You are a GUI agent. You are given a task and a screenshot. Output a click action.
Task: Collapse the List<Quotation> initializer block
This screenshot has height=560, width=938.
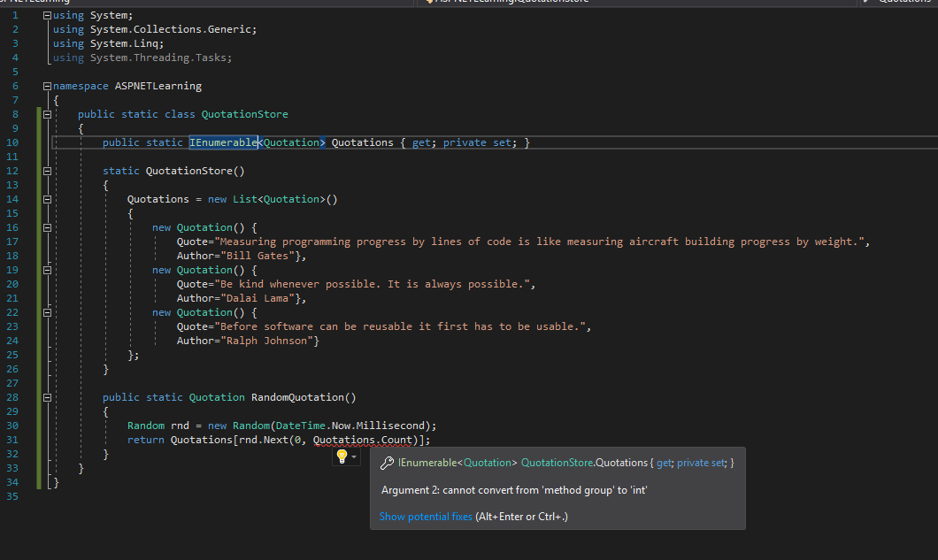tap(46, 199)
